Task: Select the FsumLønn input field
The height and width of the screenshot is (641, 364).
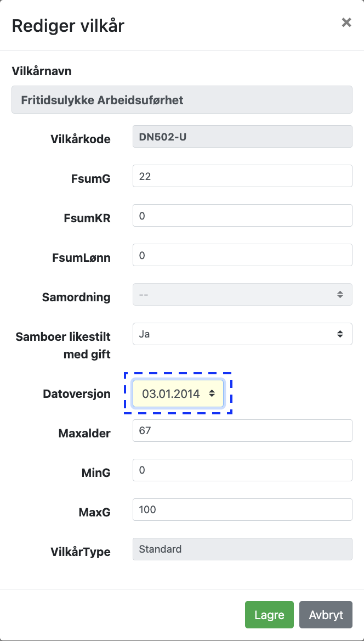Action: 242,255
